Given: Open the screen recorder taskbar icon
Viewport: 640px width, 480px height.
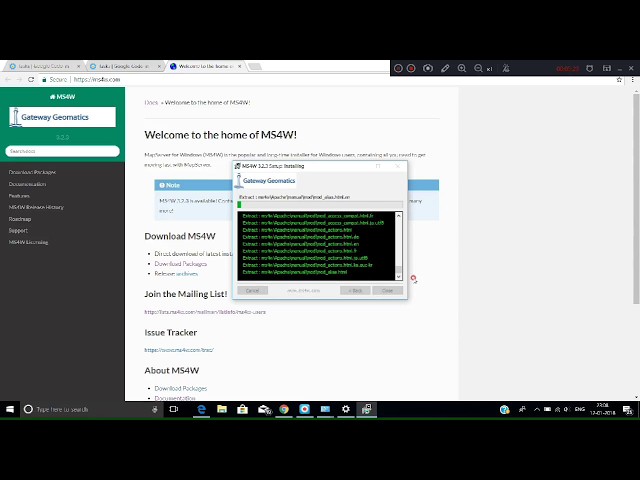Looking at the screenshot, I should pyautogui.click(x=304, y=409).
